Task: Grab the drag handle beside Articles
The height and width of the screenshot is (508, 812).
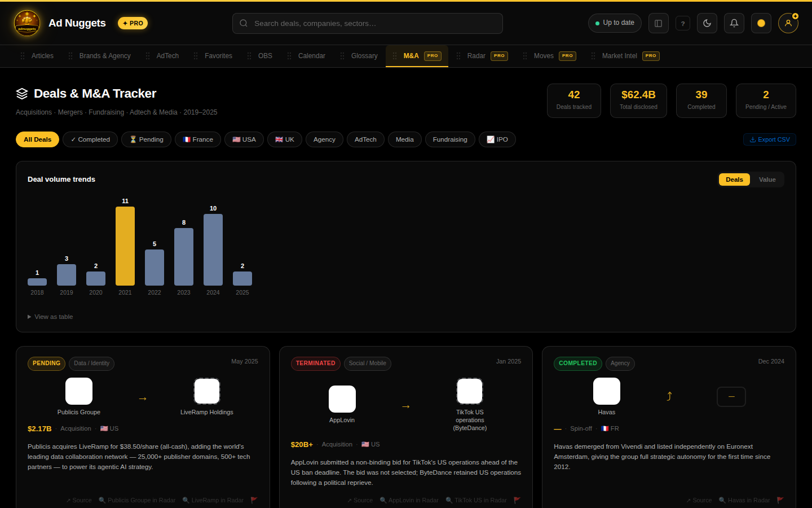Action: 23,56
